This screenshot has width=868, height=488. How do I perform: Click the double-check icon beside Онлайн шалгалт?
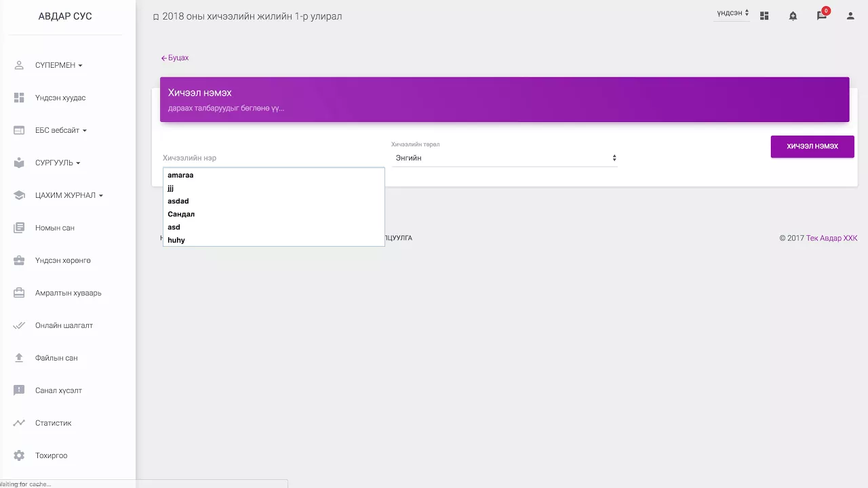19,325
